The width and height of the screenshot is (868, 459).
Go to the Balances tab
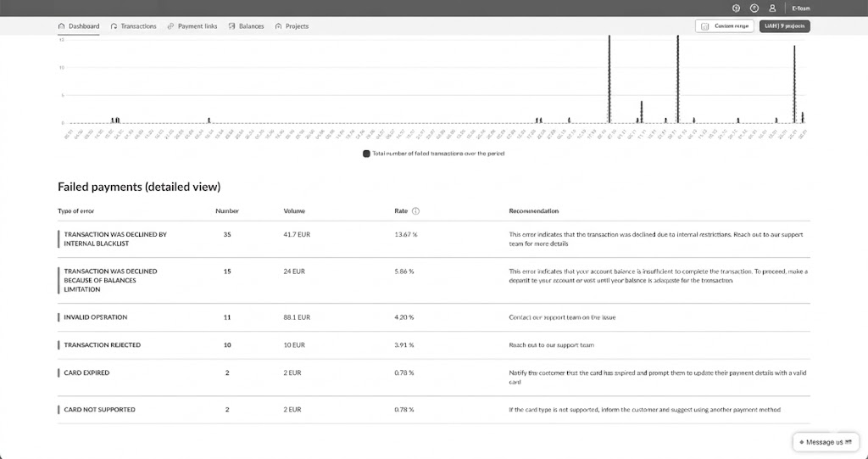(251, 26)
